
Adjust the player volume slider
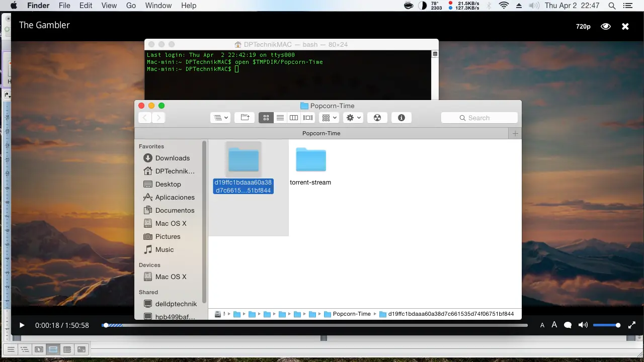607,325
